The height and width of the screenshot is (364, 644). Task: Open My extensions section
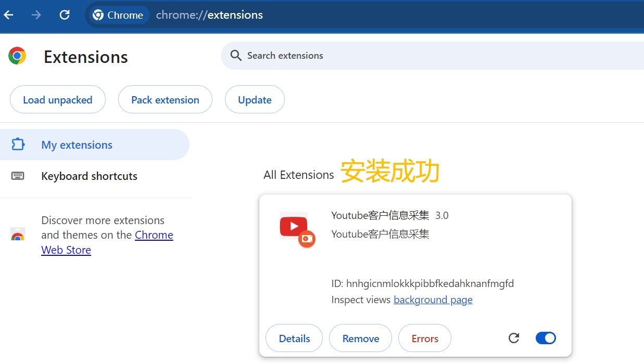tap(95, 145)
